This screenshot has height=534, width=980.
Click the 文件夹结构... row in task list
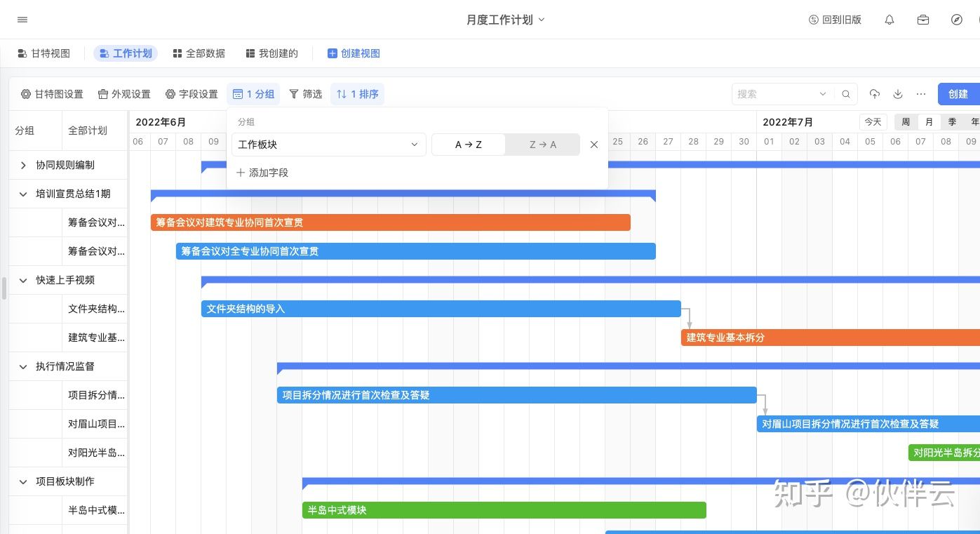pyautogui.click(x=68, y=309)
